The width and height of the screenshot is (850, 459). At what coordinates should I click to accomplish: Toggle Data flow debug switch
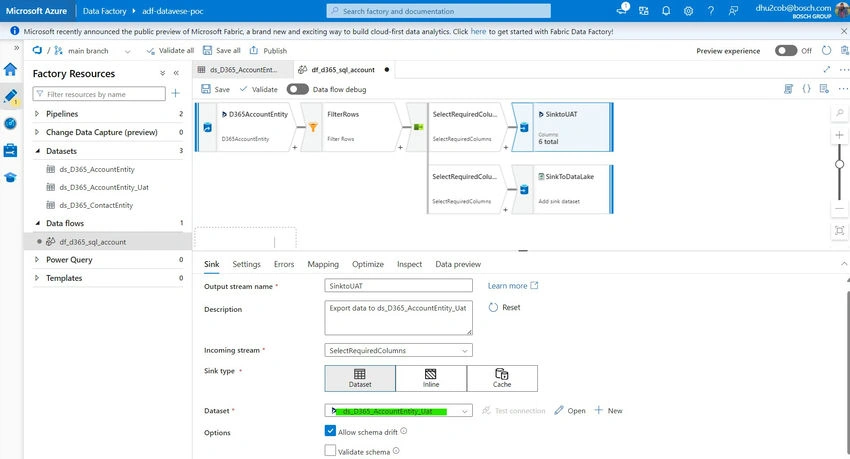298,89
